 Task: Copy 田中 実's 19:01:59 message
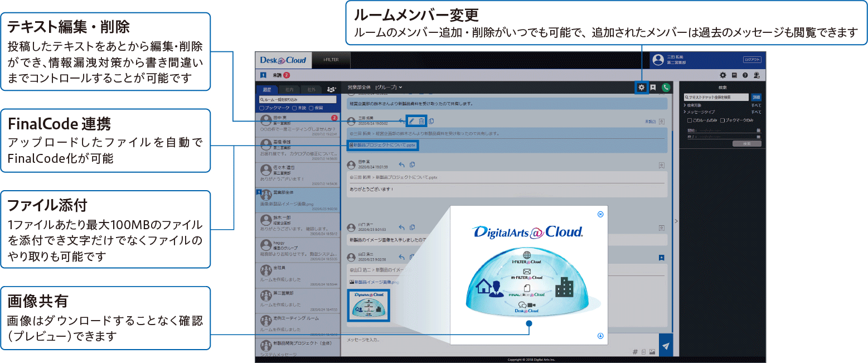412,164
